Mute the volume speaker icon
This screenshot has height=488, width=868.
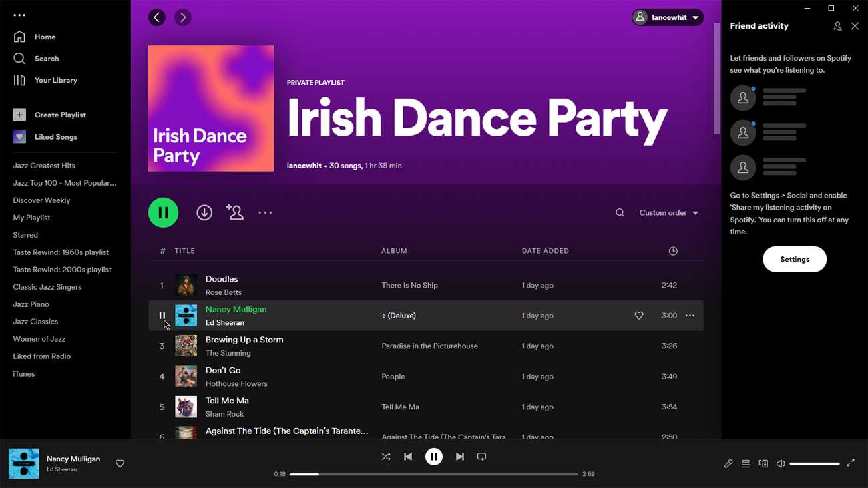coord(781,464)
